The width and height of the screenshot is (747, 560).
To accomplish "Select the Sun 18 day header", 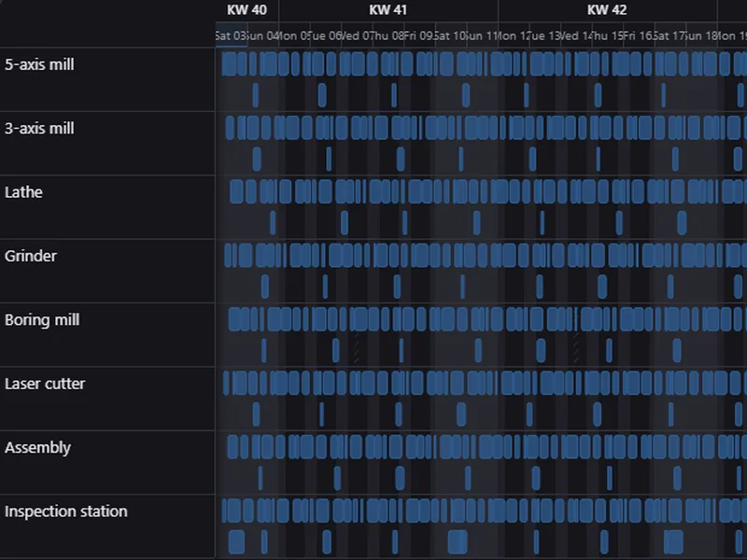I will 702,35.
